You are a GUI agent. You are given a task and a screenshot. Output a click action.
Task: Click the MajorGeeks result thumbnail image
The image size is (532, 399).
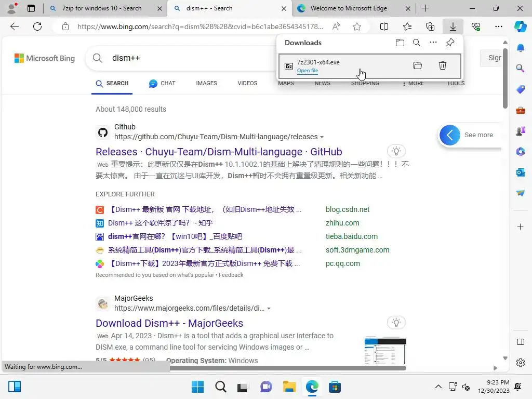tap(385, 350)
